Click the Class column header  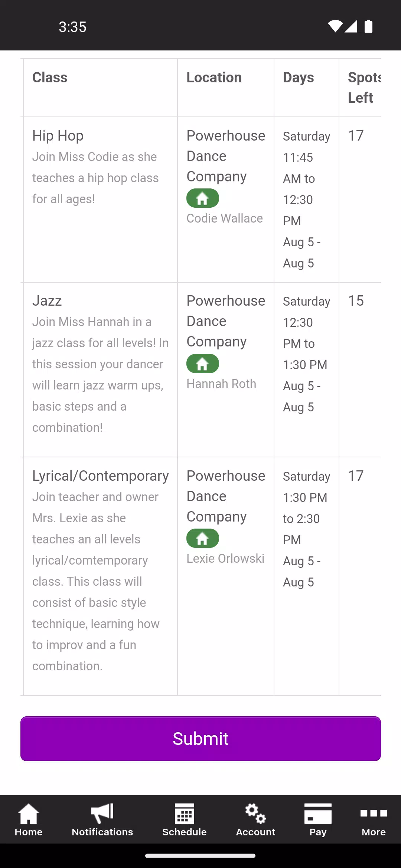(x=50, y=78)
